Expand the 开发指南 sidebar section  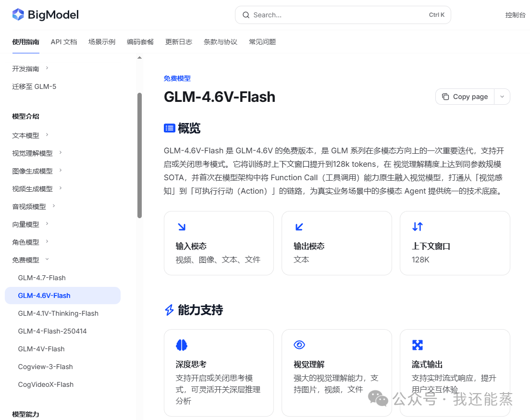(47, 68)
